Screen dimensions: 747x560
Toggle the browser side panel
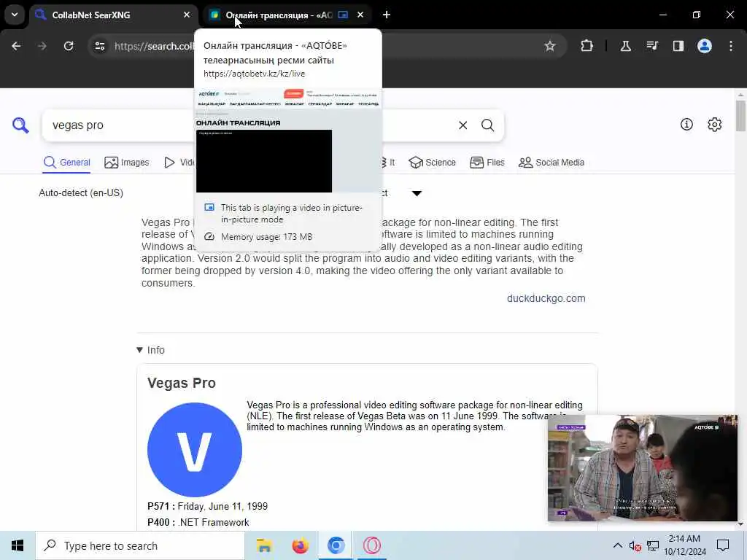tap(678, 46)
